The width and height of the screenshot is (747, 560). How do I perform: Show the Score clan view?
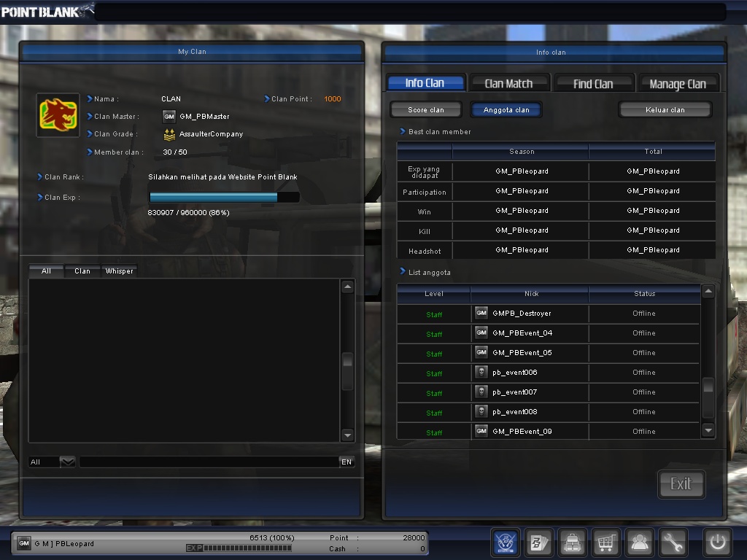[x=426, y=110]
